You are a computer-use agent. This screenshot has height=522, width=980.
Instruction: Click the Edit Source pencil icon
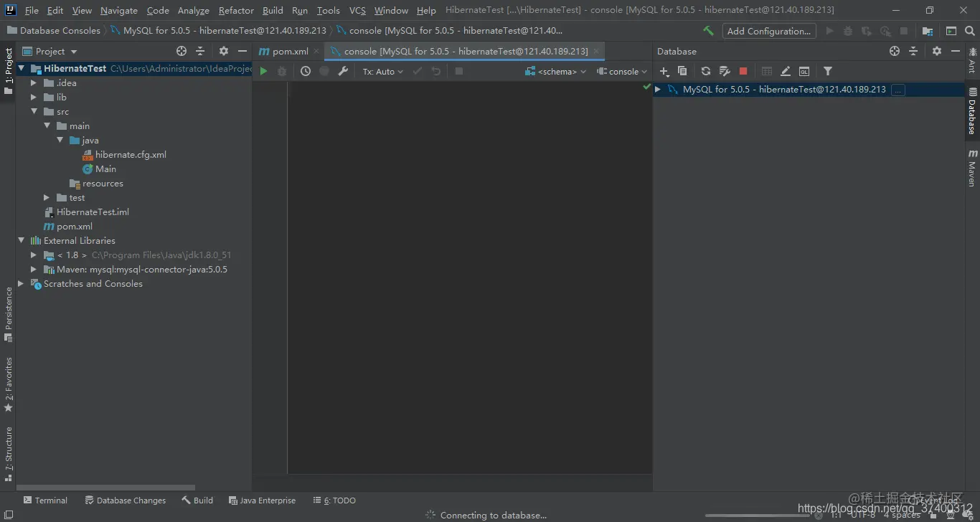pos(786,71)
